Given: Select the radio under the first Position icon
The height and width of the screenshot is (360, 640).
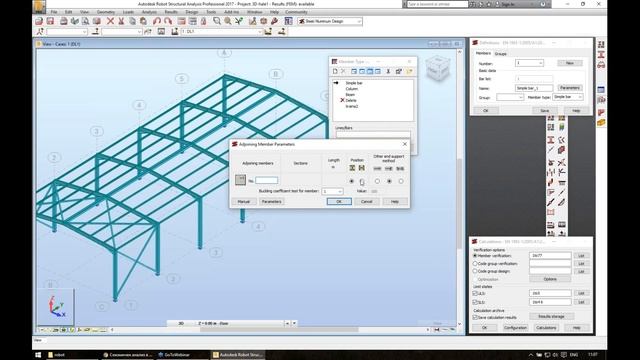Looking at the screenshot, I should coord(352,181).
